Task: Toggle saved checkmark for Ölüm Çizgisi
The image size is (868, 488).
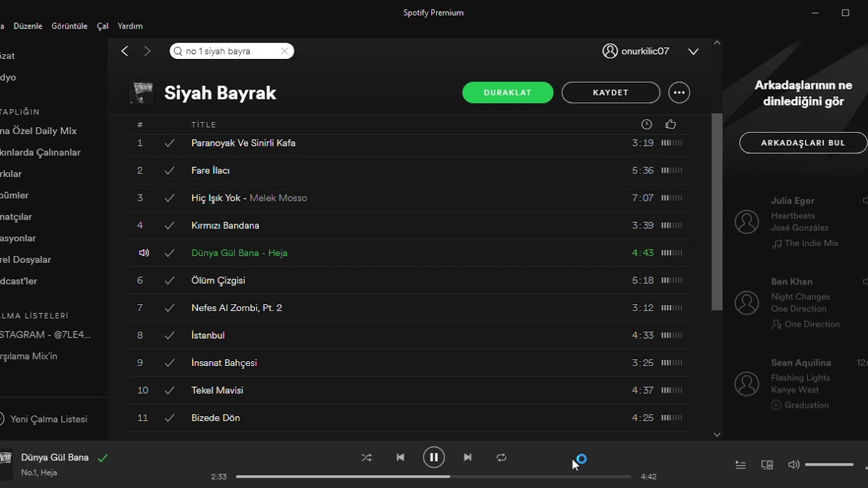Action: coord(170,280)
